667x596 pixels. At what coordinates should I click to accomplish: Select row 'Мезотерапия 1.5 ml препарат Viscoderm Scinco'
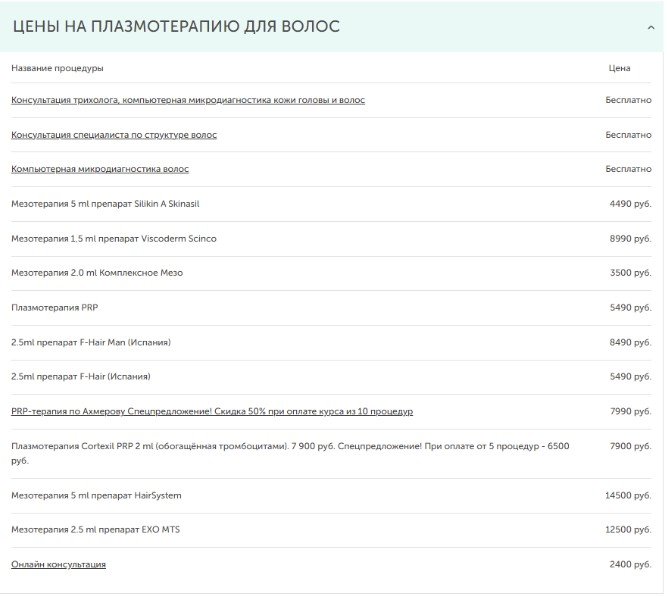pyautogui.click(x=331, y=239)
